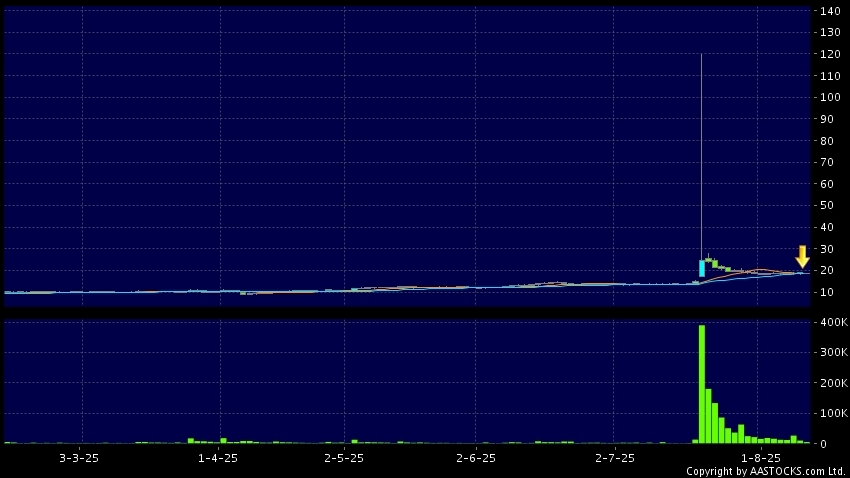Click the 200K volume axis label
Viewport: 850px width, 478px height.
pos(834,383)
